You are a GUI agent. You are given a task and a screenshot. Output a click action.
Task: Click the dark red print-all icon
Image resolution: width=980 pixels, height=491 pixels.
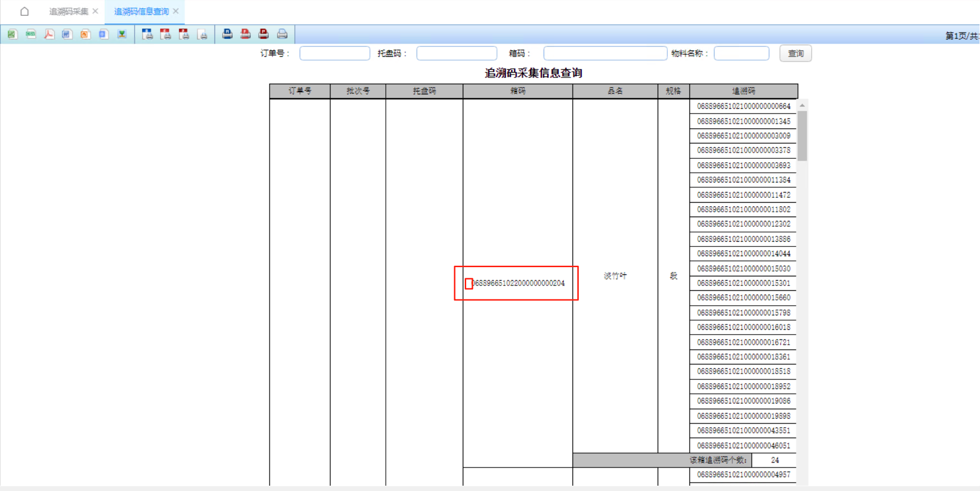click(263, 34)
